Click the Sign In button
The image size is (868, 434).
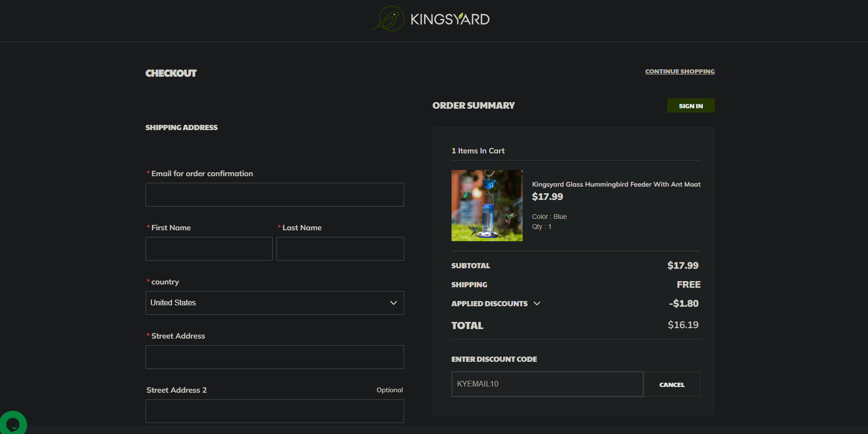(691, 105)
